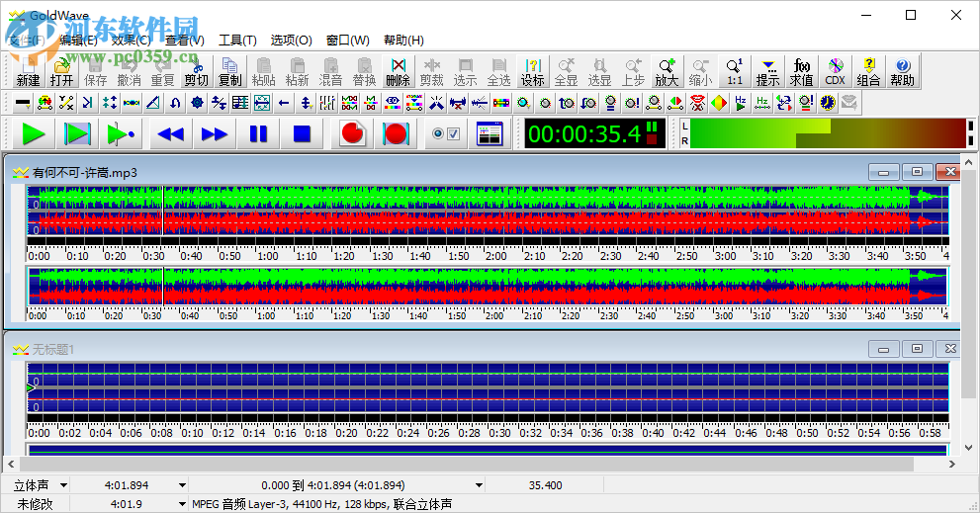Image resolution: width=980 pixels, height=513 pixels.
Task: Click the L/R volume level meter
Action: point(826,133)
